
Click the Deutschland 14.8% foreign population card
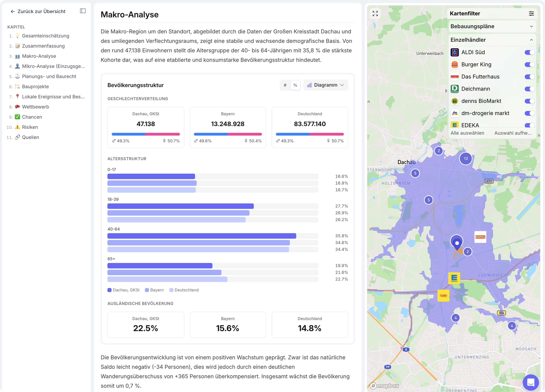[309, 325]
